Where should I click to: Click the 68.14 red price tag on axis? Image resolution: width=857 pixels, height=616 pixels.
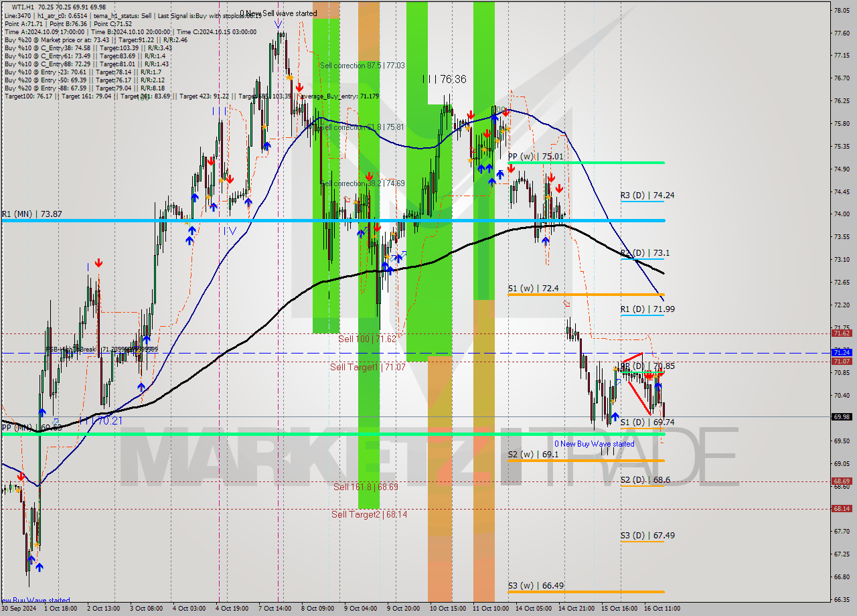842,509
